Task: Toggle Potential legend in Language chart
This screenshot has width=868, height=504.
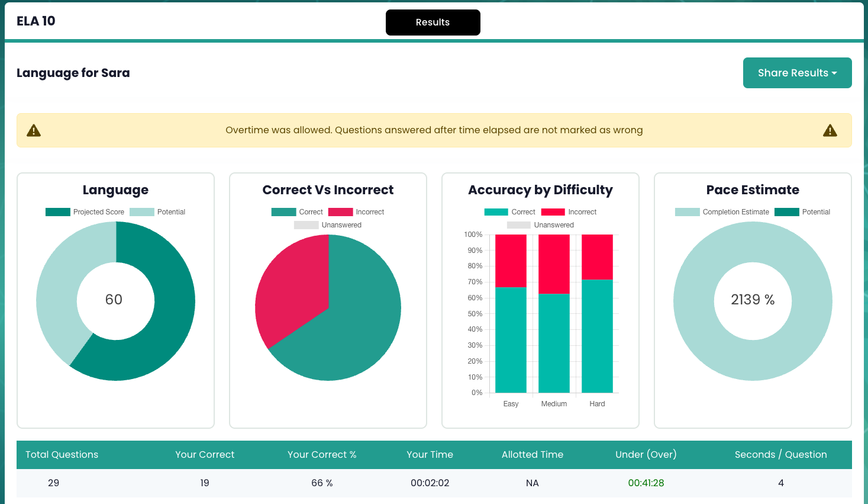Action: (x=157, y=212)
